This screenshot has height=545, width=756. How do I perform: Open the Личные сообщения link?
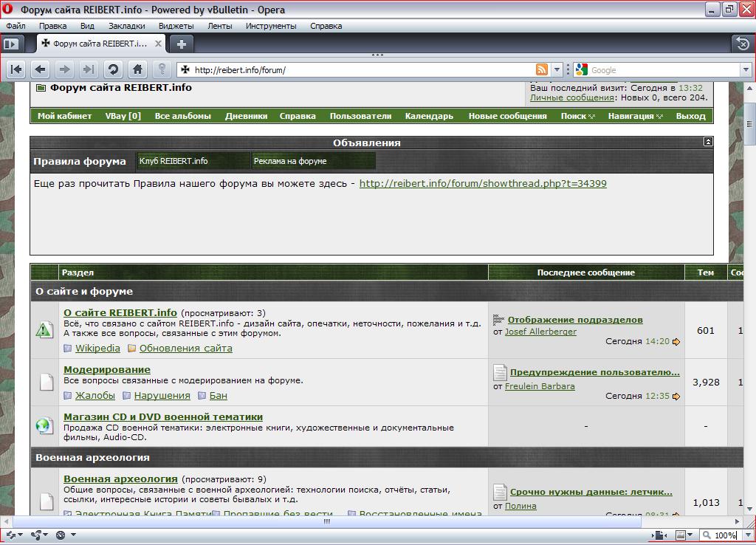[572, 97]
